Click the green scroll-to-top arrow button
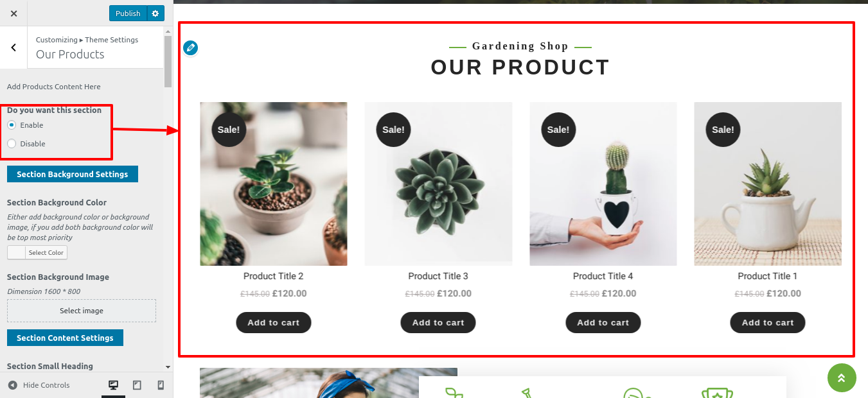868x398 pixels. [x=842, y=377]
